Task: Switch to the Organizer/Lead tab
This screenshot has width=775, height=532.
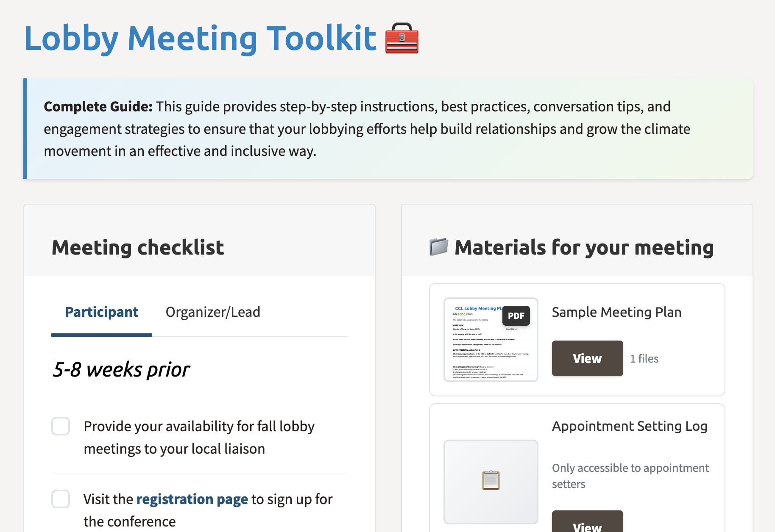Action: point(213,312)
